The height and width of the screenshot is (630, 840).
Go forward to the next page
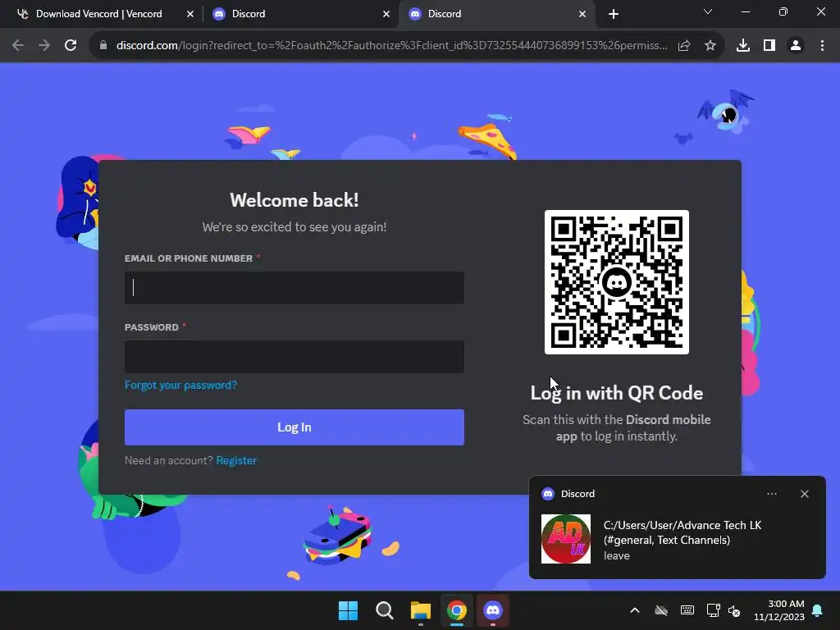click(44, 46)
